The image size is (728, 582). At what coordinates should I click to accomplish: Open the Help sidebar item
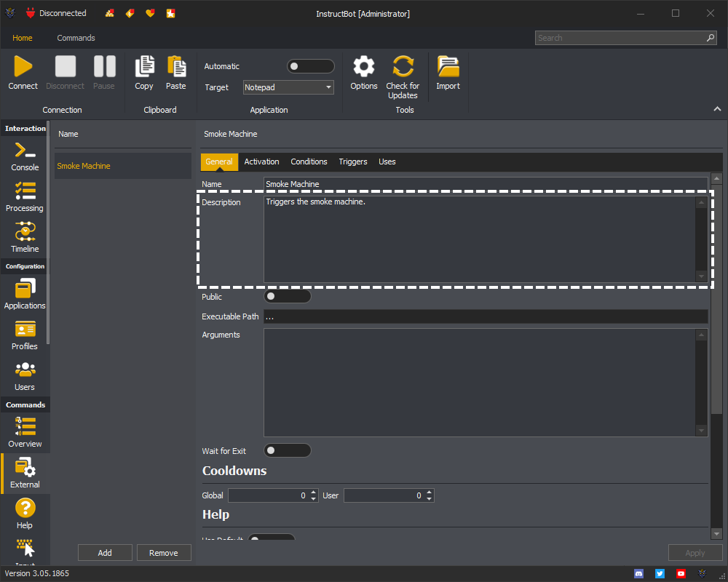coord(25,514)
